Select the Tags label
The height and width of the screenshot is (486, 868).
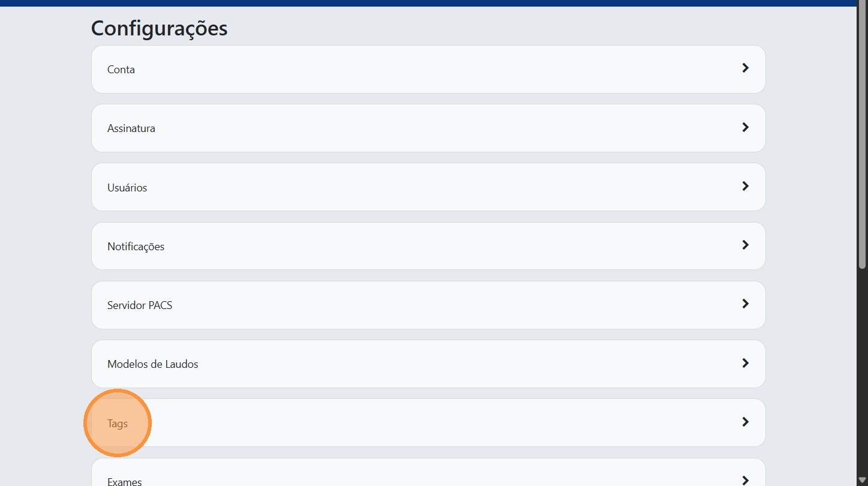click(x=118, y=424)
